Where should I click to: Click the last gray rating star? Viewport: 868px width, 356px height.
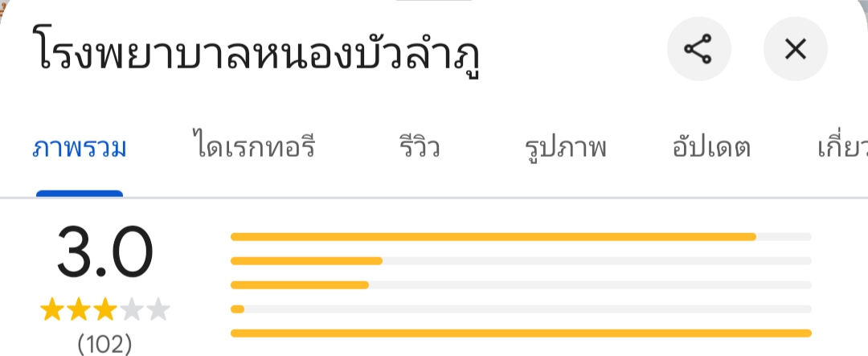point(158,309)
